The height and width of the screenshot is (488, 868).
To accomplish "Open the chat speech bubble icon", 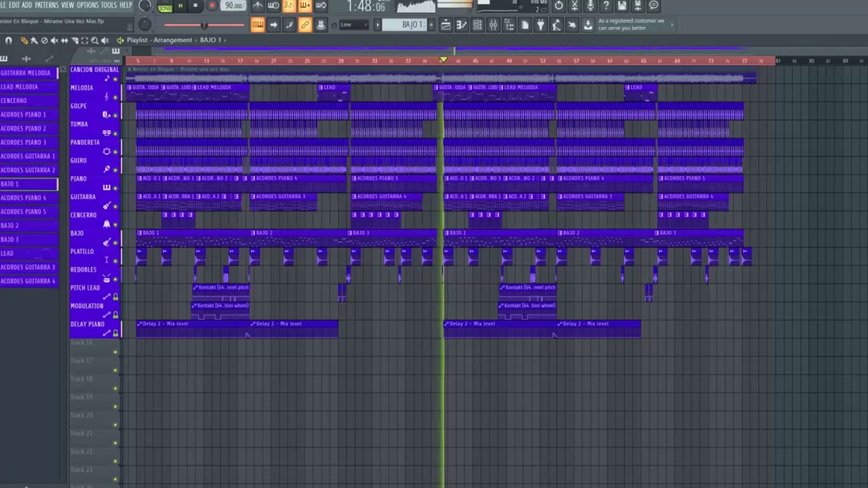I will pyautogui.click(x=654, y=6).
